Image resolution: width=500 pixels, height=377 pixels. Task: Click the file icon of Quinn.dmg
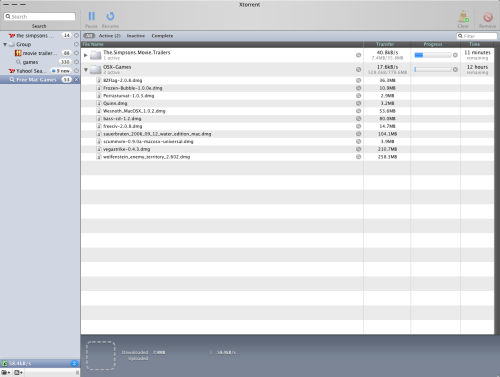pos(99,103)
